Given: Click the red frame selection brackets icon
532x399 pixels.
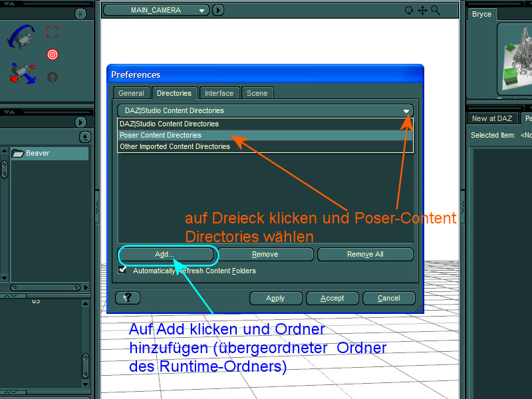Looking at the screenshot, I should pyautogui.click(x=53, y=32).
